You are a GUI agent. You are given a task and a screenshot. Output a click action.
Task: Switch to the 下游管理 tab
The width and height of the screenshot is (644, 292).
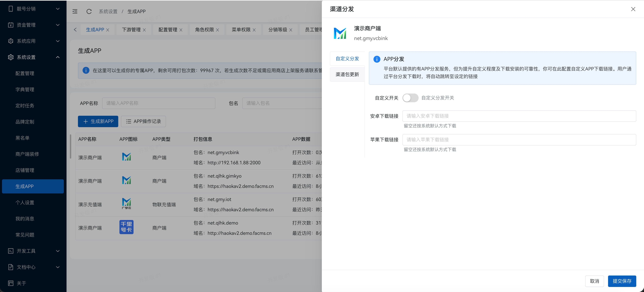point(131,29)
